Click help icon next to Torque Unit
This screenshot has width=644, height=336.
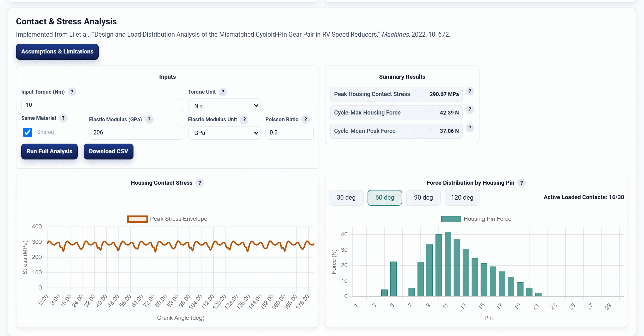[x=223, y=92]
